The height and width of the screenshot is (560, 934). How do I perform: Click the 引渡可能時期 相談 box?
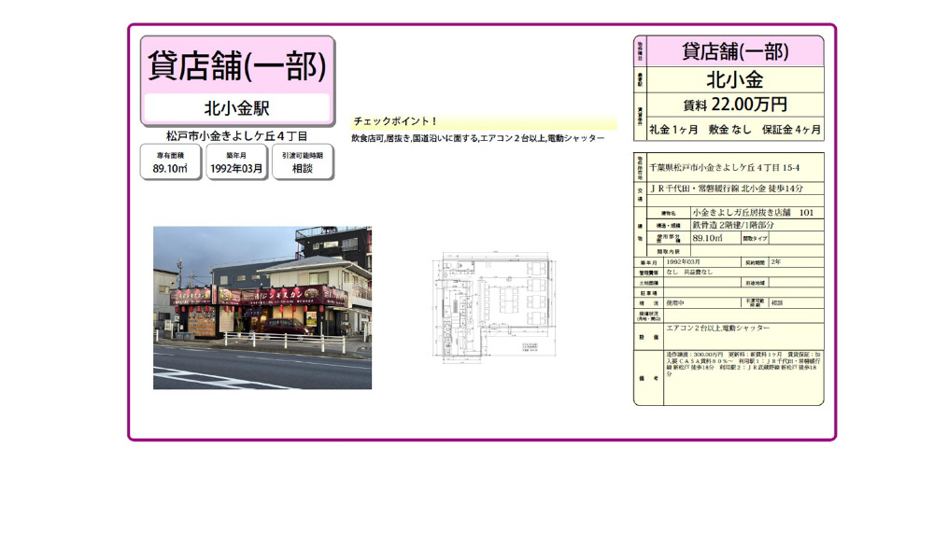(303, 161)
